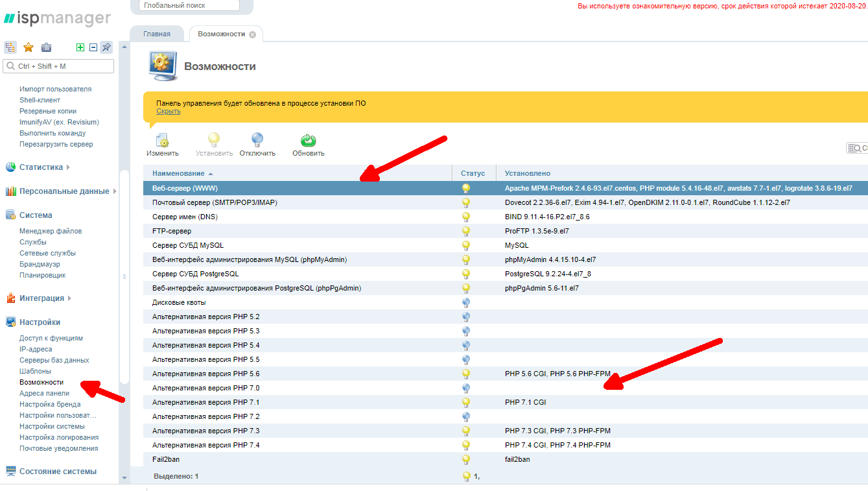
Task: Select the Сервер СУБД MySQL row
Action: click(506, 245)
